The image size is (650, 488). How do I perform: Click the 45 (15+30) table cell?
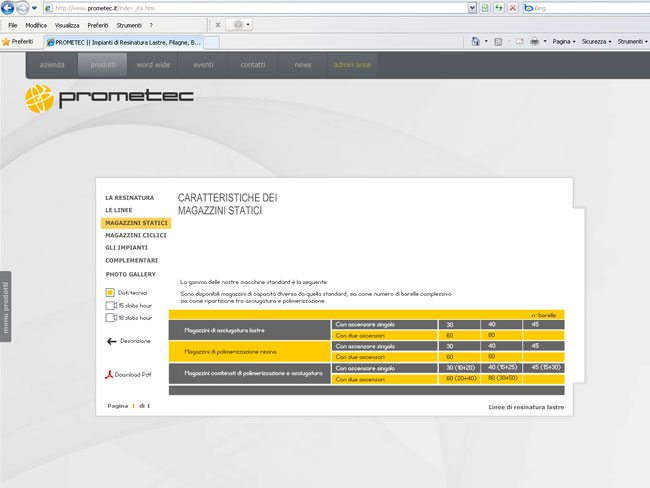(x=544, y=367)
